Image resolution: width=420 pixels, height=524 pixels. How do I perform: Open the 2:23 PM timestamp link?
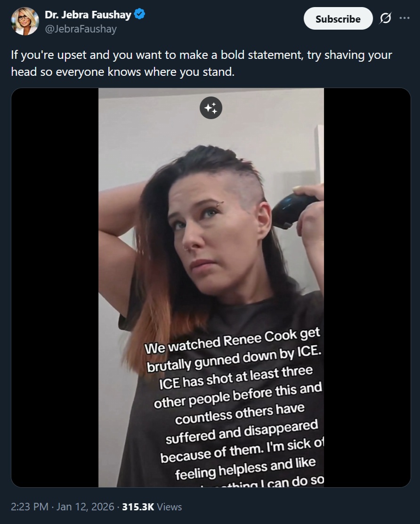pyautogui.click(x=30, y=507)
